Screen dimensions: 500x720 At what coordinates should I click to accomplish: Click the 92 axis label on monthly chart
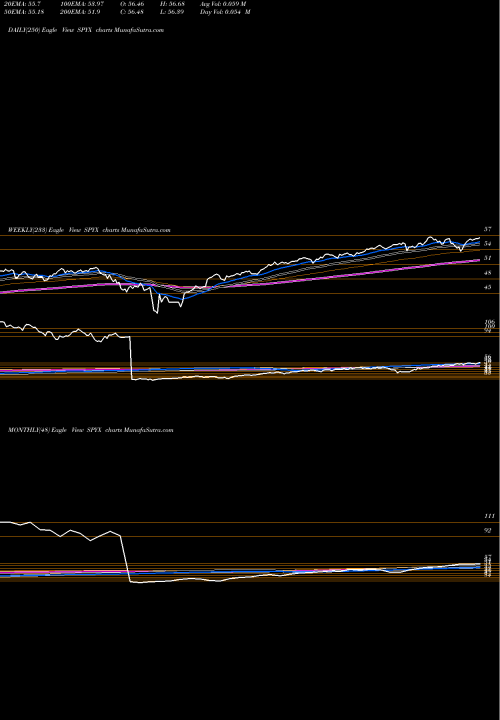488,530
